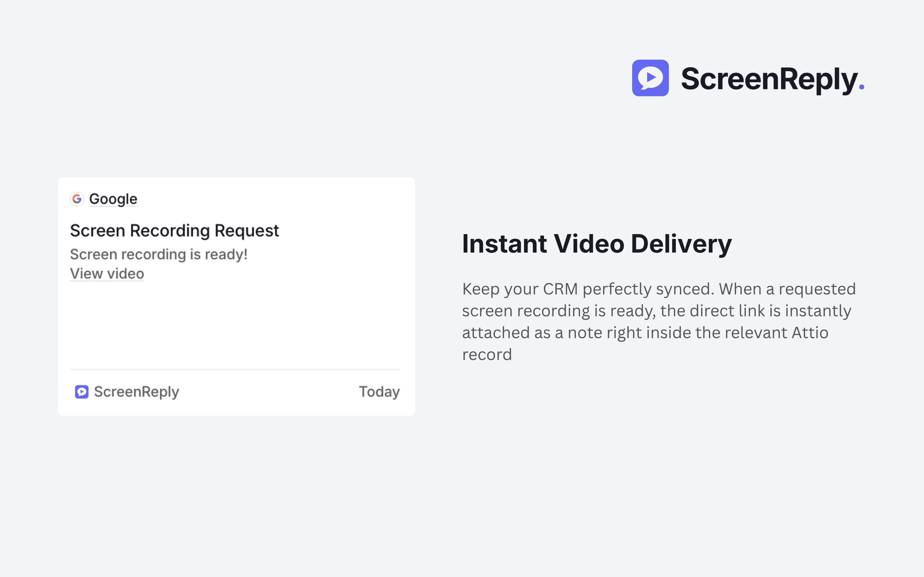Click the word 'record' ending the description

click(487, 354)
